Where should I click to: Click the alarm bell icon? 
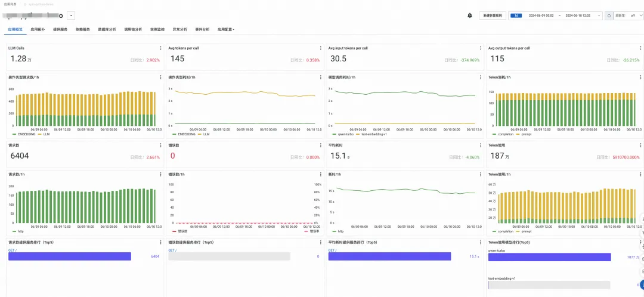pyautogui.click(x=469, y=16)
